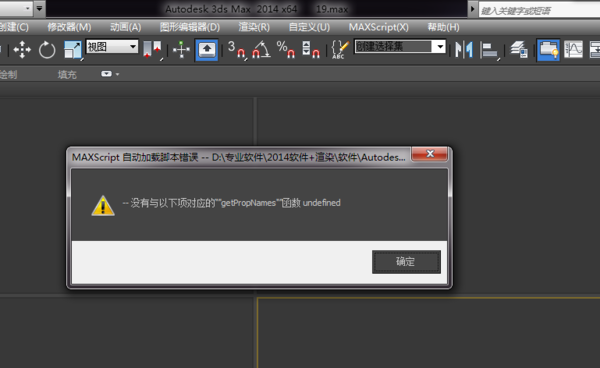
Task: Select the Move tool
Action: (22, 50)
